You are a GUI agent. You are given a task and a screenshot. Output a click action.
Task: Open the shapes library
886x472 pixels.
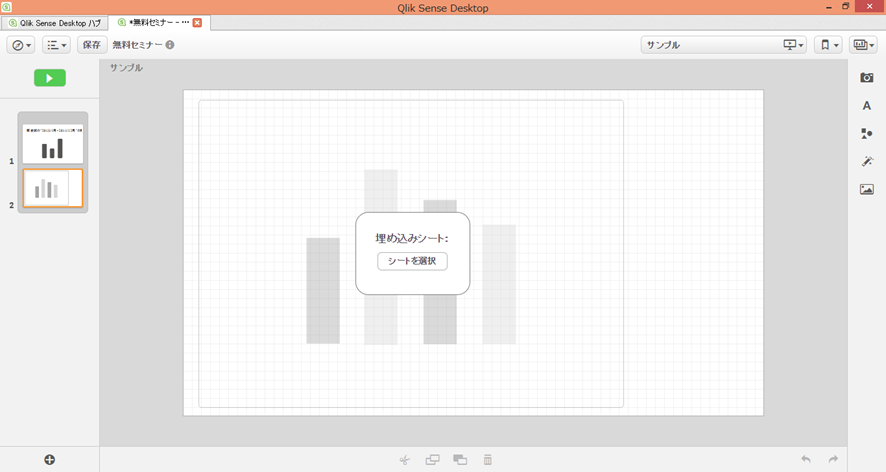(866, 133)
